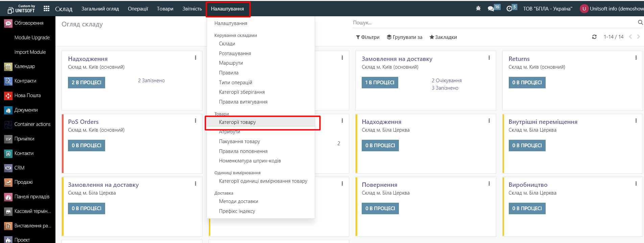Open the kebab menu on the Returns card
Viewport: 644px width, 243px height.
click(636, 58)
